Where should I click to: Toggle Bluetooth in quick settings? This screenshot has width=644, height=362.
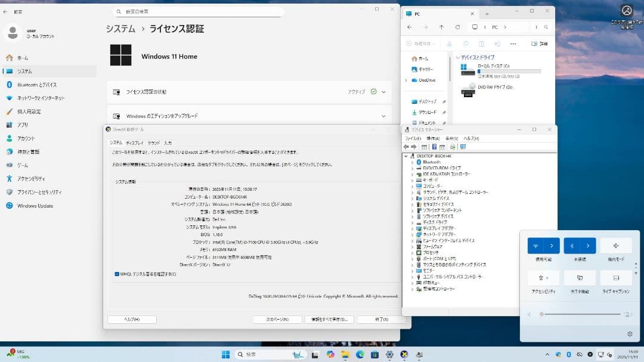[572, 246]
